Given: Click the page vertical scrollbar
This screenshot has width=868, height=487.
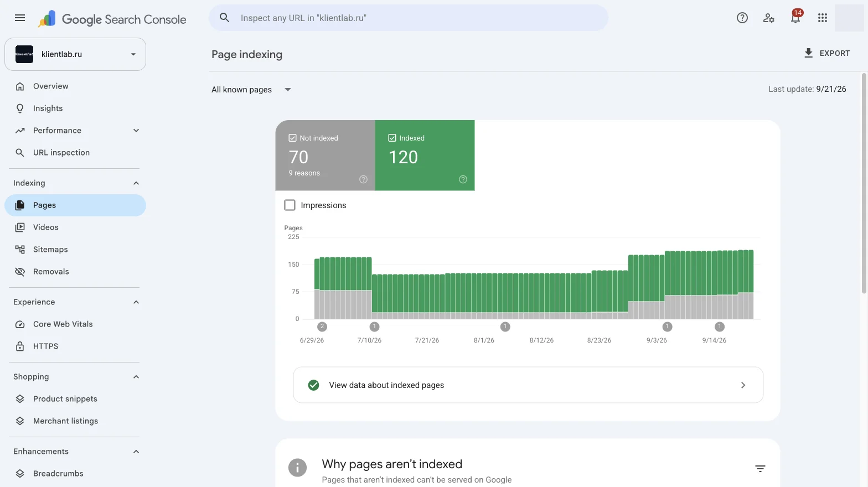Looking at the screenshot, I should point(864,183).
